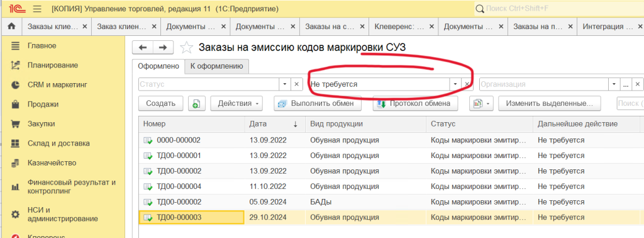Screen dimensions: 644x238
Task: Switch to the Оформлено tab
Action: coord(158,66)
